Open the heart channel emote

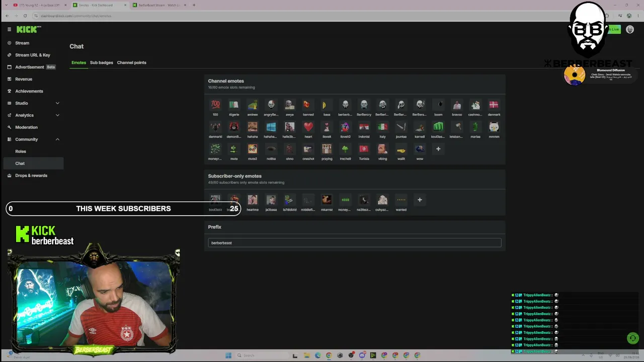click(x=308, y=127)
